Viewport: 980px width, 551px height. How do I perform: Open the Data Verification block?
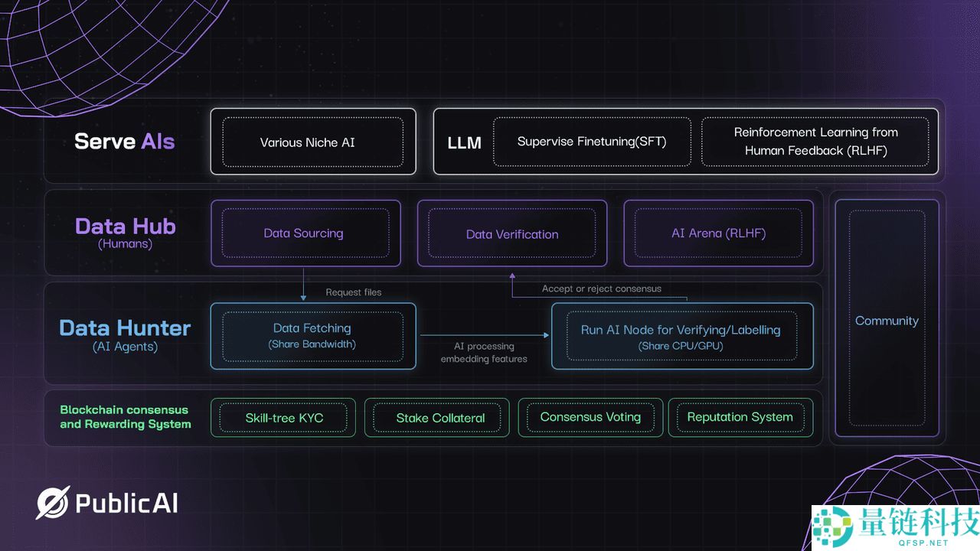(x=511, y=234)
